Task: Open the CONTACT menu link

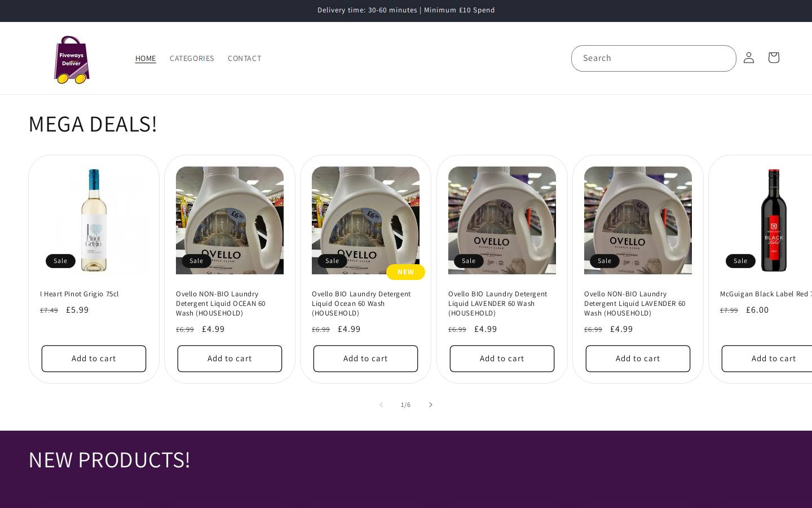Action: coord(245,58)
